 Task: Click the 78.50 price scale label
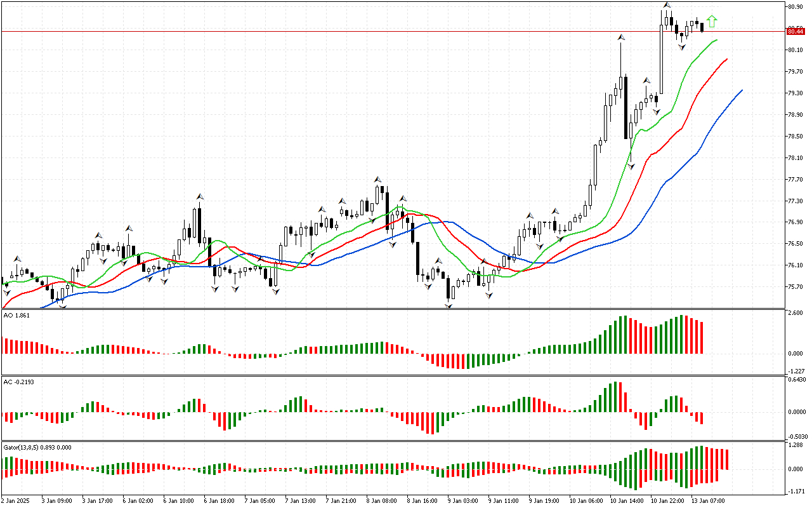(795, 137)
